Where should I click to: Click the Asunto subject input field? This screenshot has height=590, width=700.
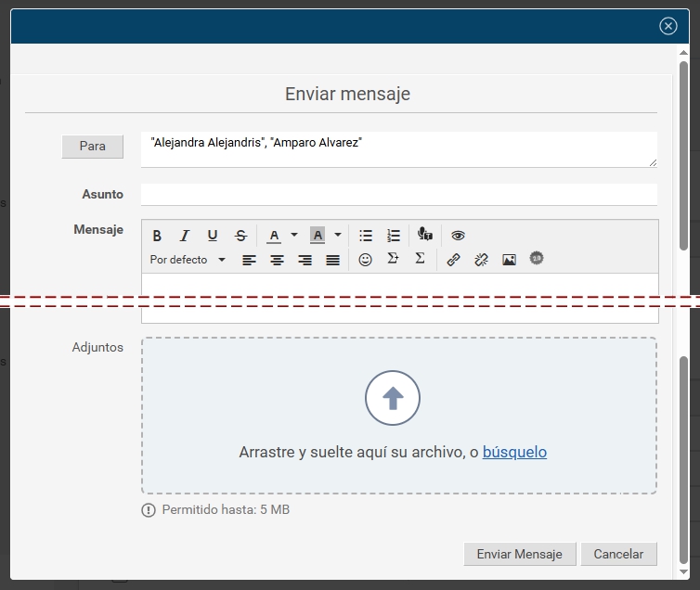(398, 195)
